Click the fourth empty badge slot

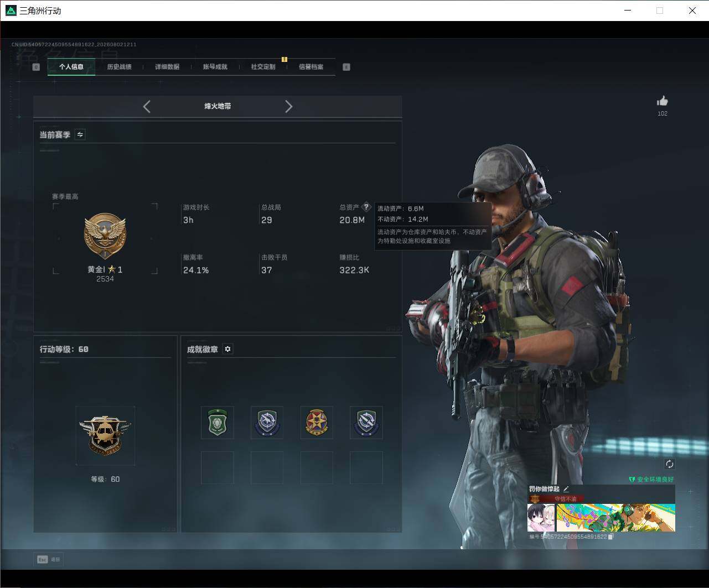[x=366, y=467]
